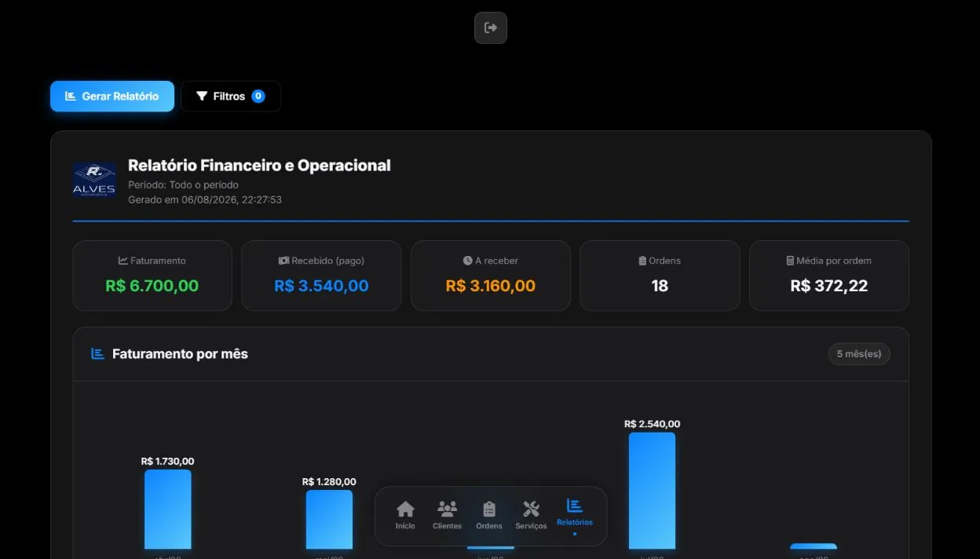Select the R$ 1.280,00 bar
The height and width of the screenshot is (559, 980).
coord(329,520)
